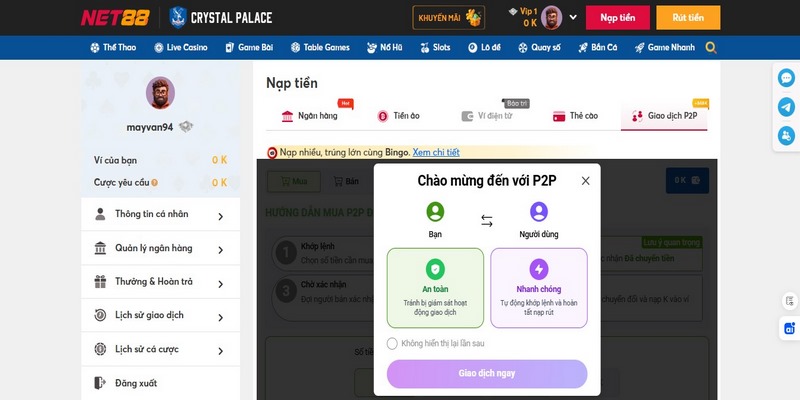Image resolution: width=800 pixels, height=400 pixels.
Task: Switch to the Thẻ cào tab
Action: tap(576, 116)
